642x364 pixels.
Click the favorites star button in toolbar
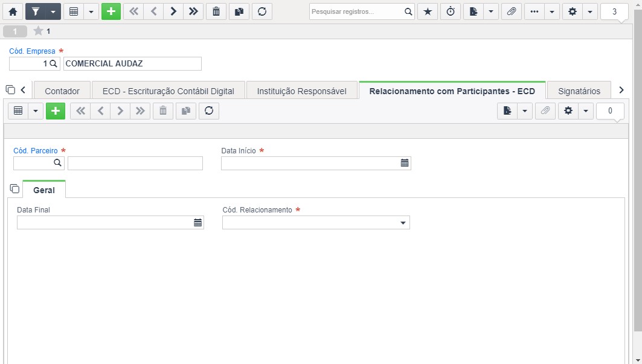428,11
